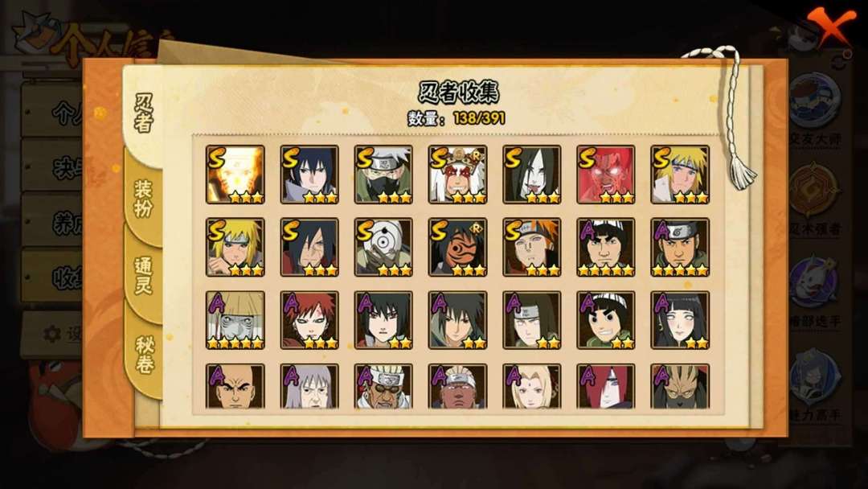Select the five-star Might Guy A-rank portrait
The width and height of the screenshot is (868, 489).
pos(606,247)
